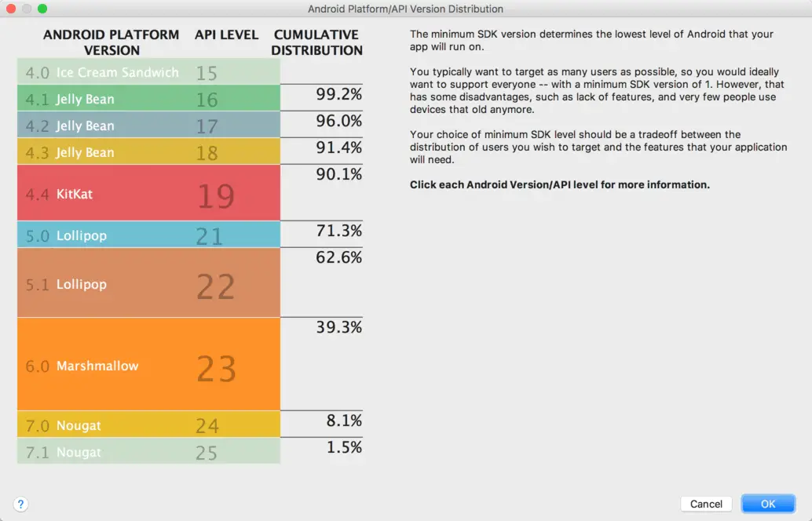Screen dimensions: 812x521
Task: Click the 71.3% cumulative distribution value
Action: 338,231
